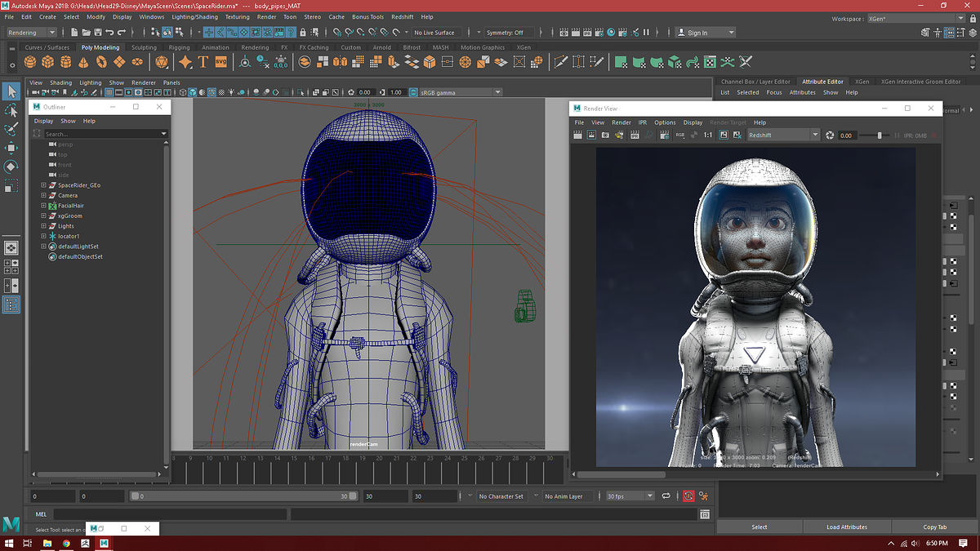Open the Redshift renderer dropdown in Render View
980x551 pixels.
(783, 135)
